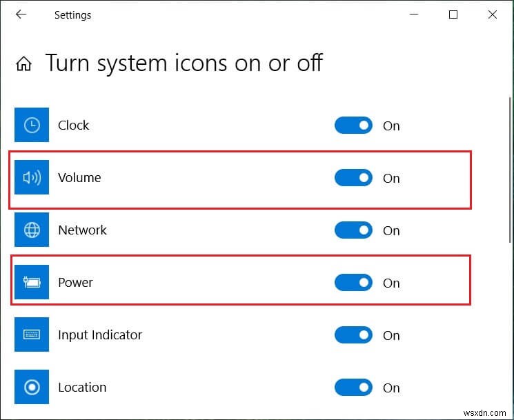Turn off the Location toggle
514x420 pixels.
coord(353,388)
